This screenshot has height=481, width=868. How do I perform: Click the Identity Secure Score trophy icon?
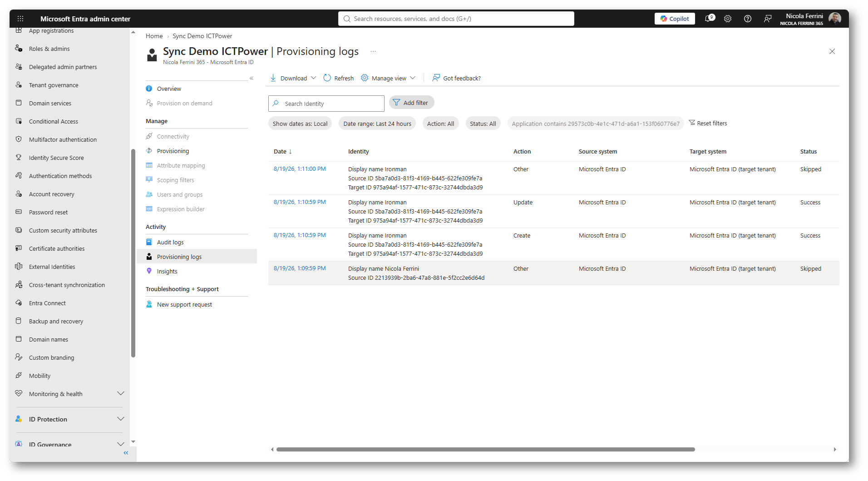coord(19,158)
